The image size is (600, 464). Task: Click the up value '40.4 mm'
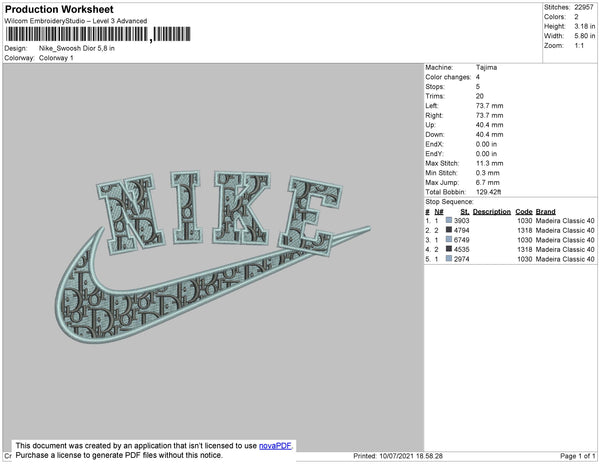coord(489,125)
